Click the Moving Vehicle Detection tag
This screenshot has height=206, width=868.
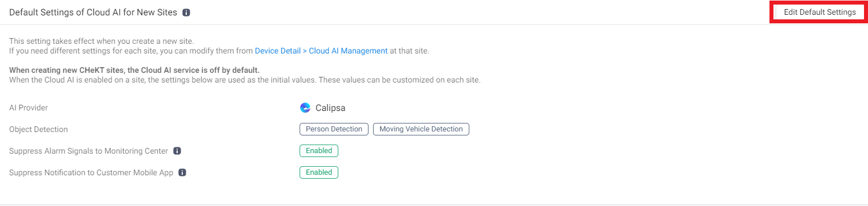click(421, 129)
